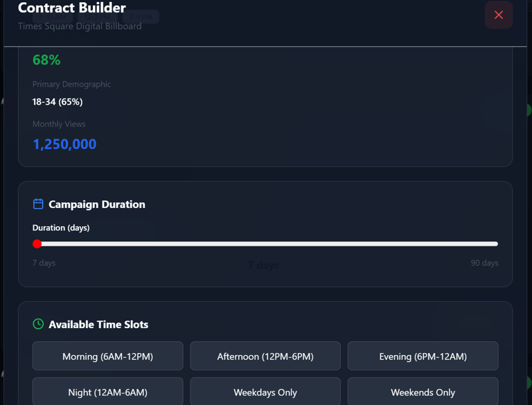532x405 pixels.
Task: Click the clock icon beside Available Time Slots
Action: tap(38, 324)
